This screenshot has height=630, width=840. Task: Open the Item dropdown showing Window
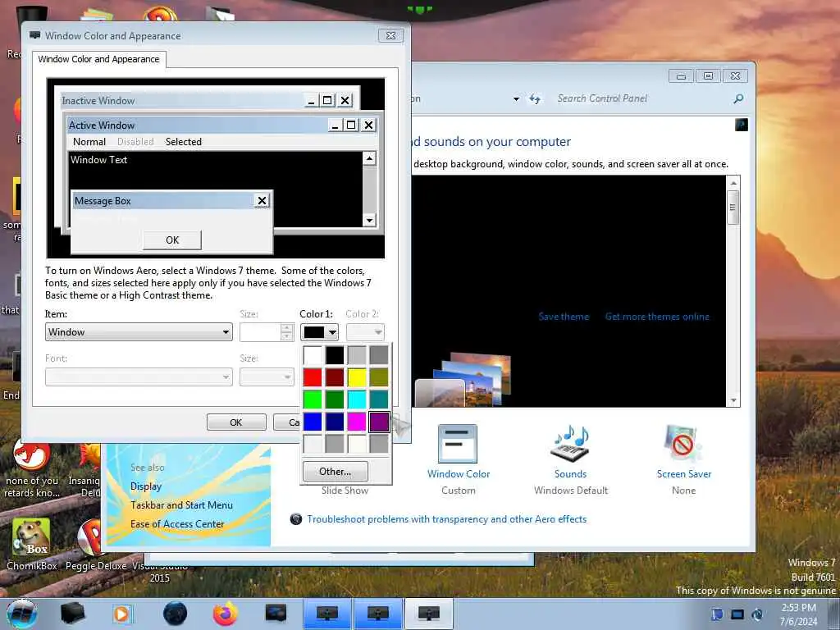139,332
